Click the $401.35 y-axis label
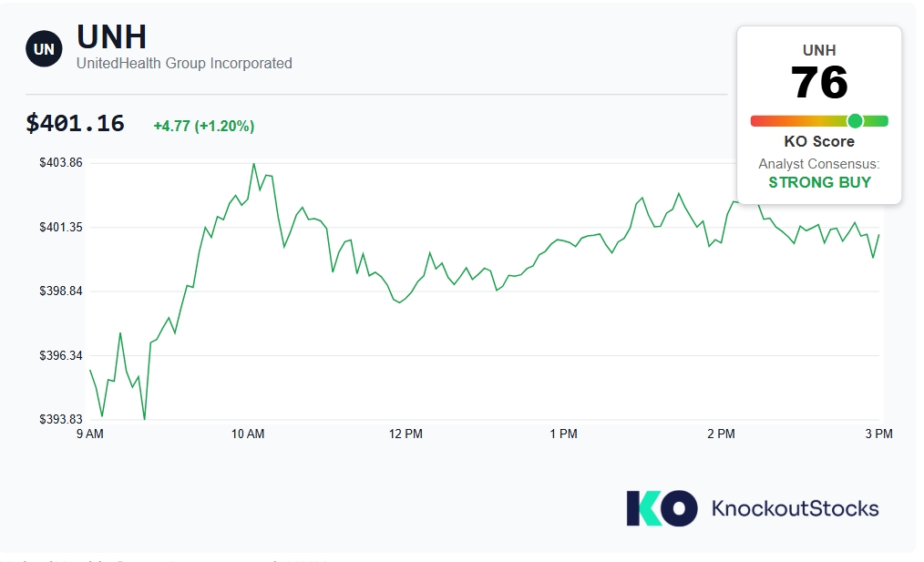 point(61,228)
